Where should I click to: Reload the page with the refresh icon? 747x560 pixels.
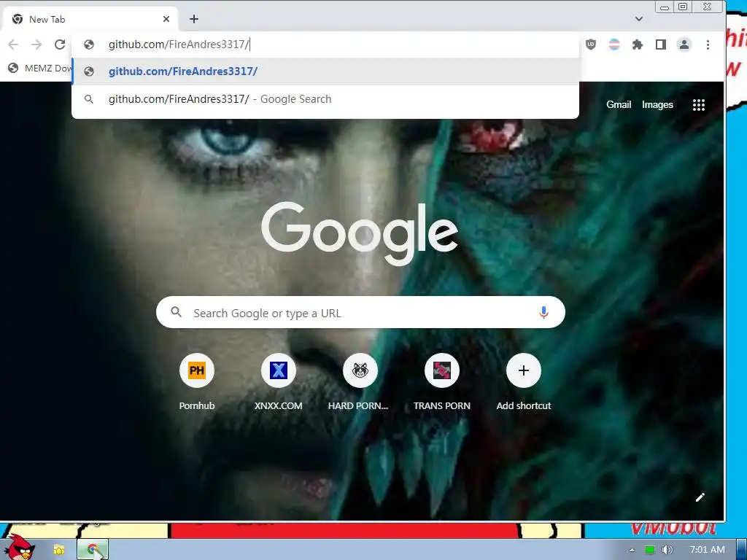[60, 44]
